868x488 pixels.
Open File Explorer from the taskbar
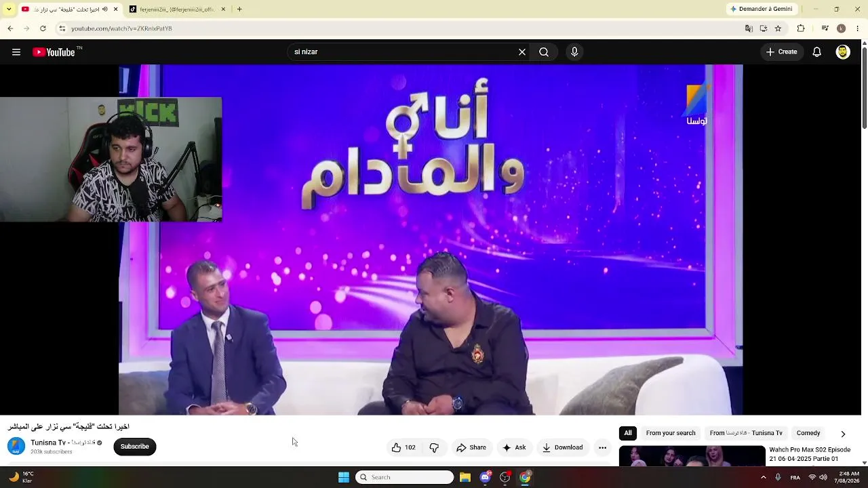(x=465, y=477)
